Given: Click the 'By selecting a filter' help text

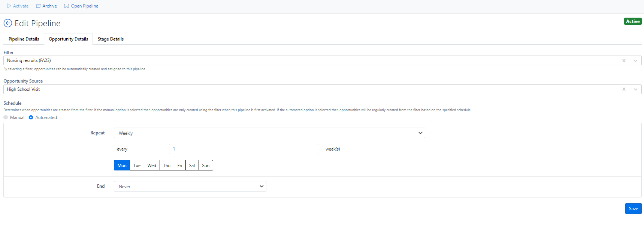Looking at the screenshot, I should click(x=75, y=69).
